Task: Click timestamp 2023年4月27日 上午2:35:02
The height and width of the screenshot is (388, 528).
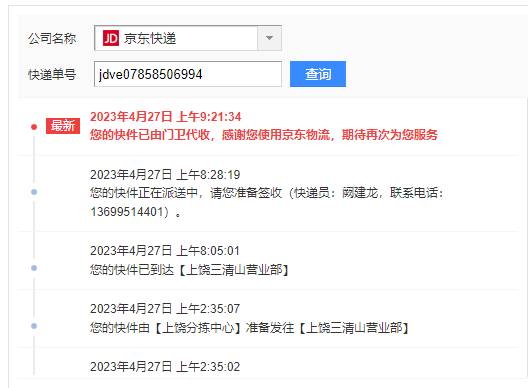Action: (x=165, y=367)
